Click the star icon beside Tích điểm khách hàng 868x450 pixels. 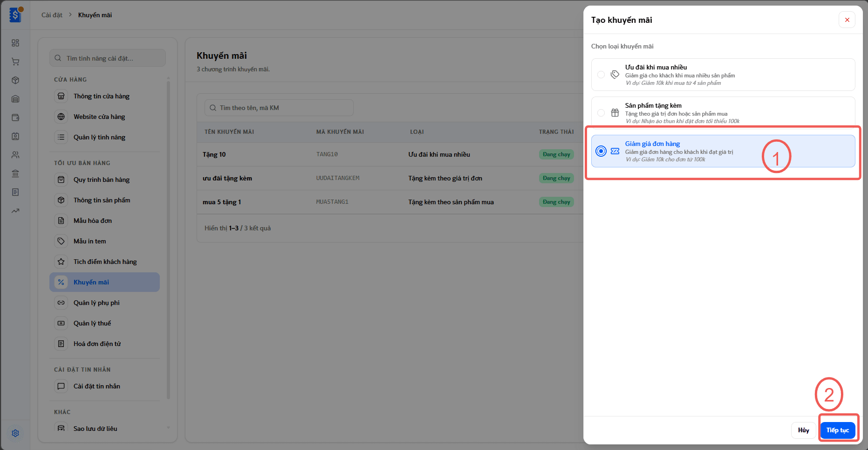click(x=61, y=262)
